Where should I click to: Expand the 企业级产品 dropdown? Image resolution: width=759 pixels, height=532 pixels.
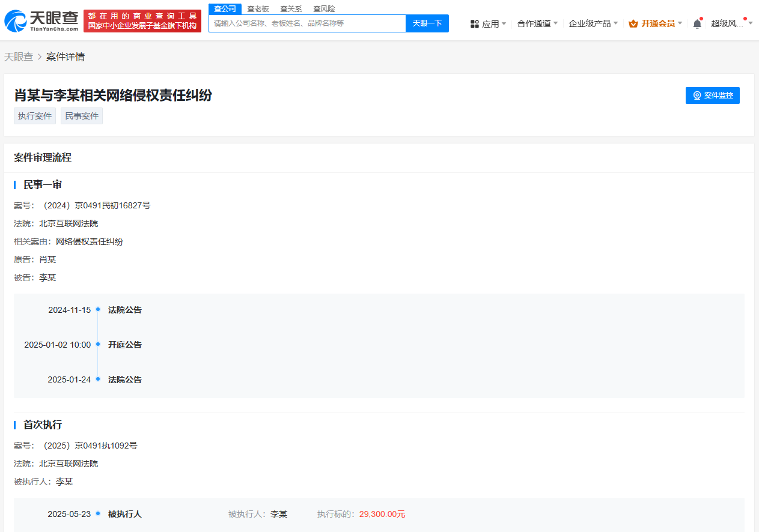point(594,23)
